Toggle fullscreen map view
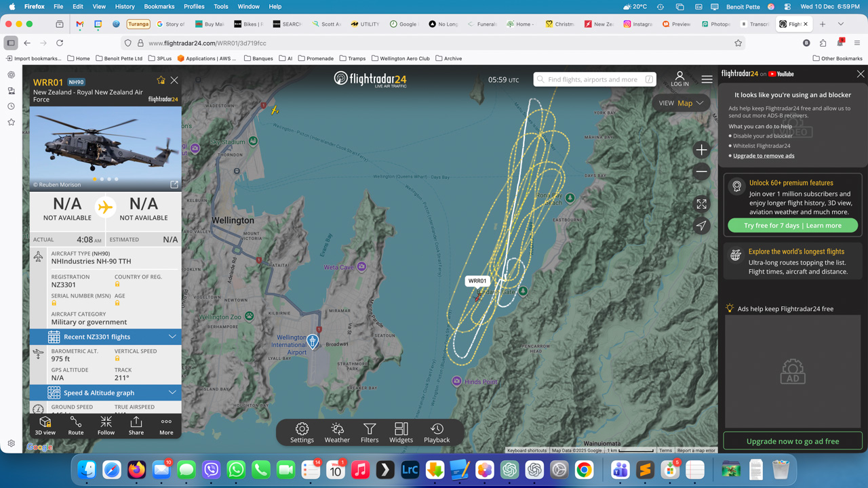Screen dimensions: 868x488 pyautogui.click(x=701, y=204)
